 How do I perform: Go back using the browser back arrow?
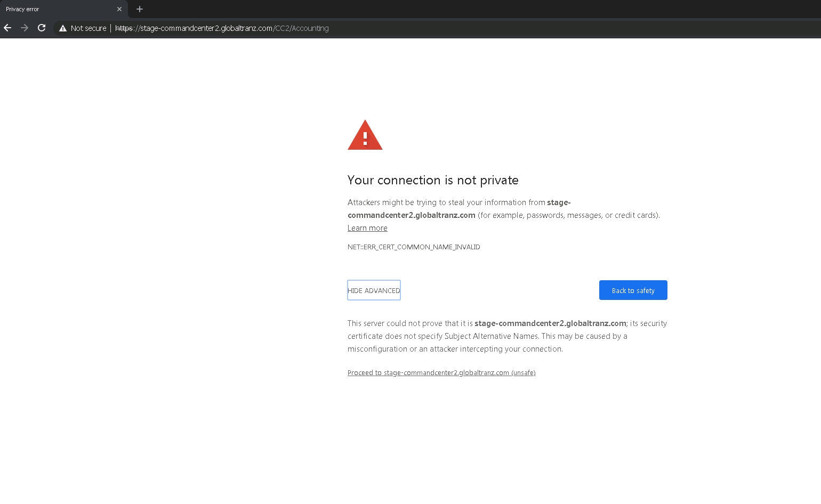pos(7,28)
